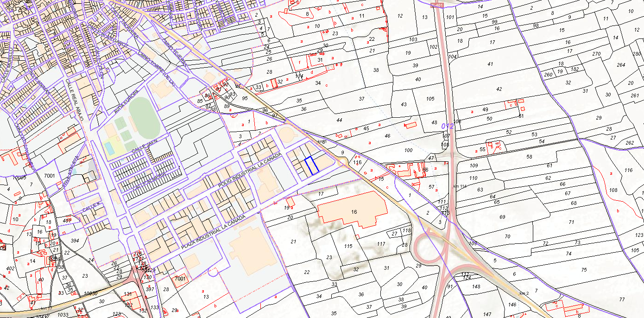Click the purple 012 polygon label
644x318 pixels.
point(447,126)
